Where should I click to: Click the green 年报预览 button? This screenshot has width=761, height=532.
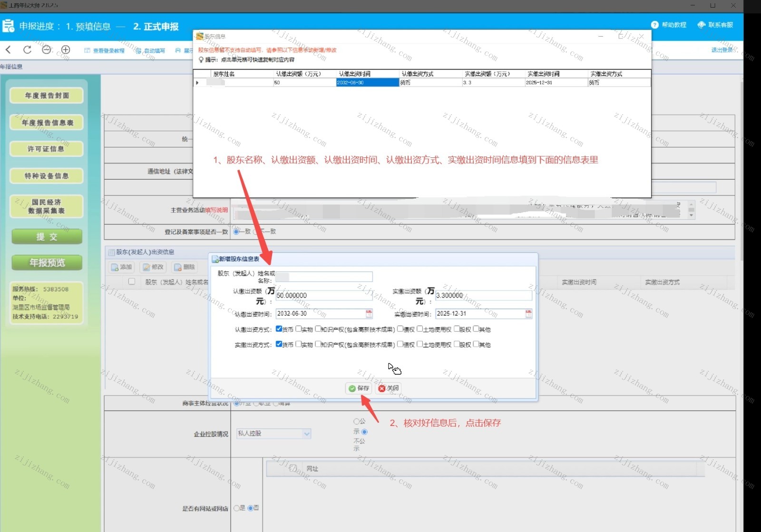pyautogui.click(x=47, y=263)
